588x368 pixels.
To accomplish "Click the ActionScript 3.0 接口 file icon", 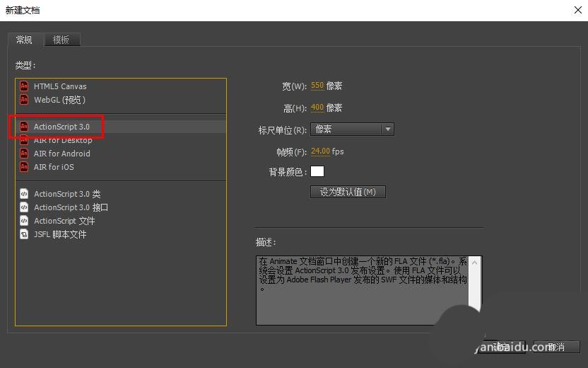I will pyautogui.click(x=24, y=207).
